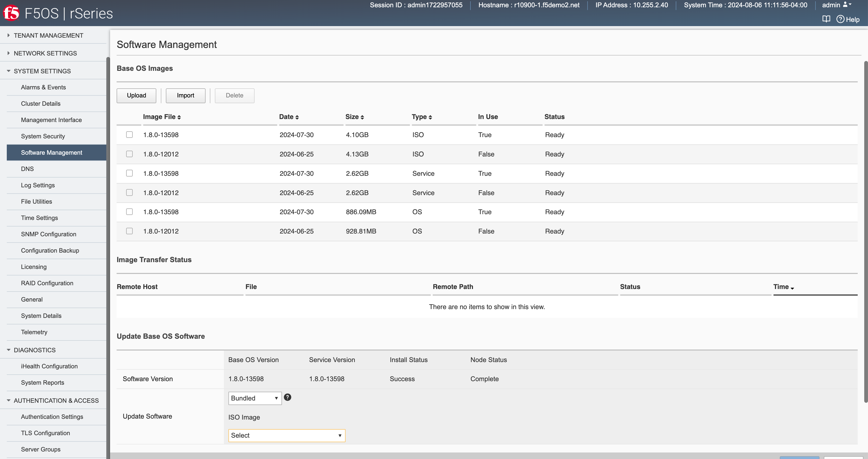Screen dimensions: 868x459
Task: Open the ISO Image Select dropdown
Action: click(287, 435)
